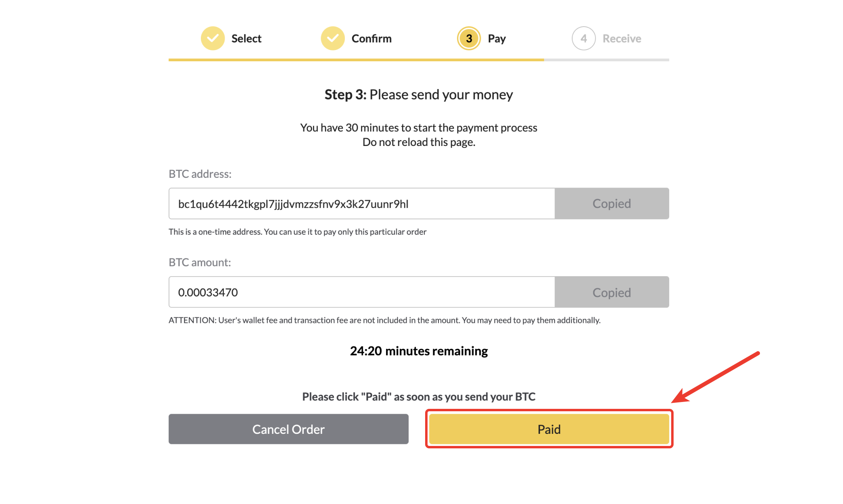Click the ATTENTION wallet fee notice
Image resolution: width=843 pixels, height=504 pixels.
[384, 320]
